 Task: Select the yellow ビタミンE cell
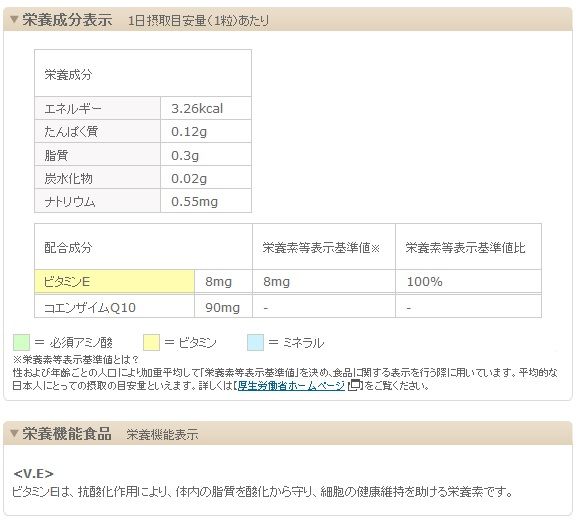coord(115,282)
